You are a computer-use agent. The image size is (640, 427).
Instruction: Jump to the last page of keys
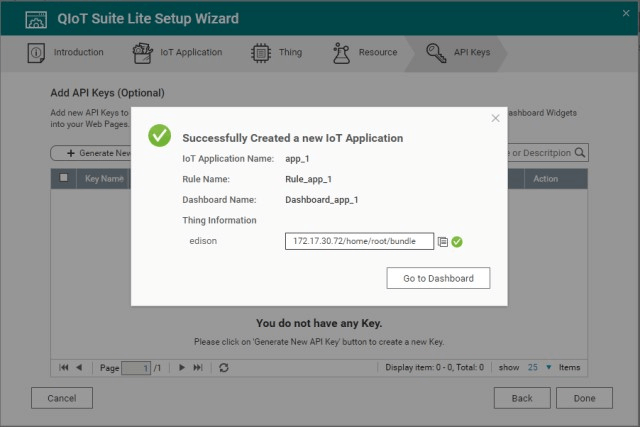[197, 368]
